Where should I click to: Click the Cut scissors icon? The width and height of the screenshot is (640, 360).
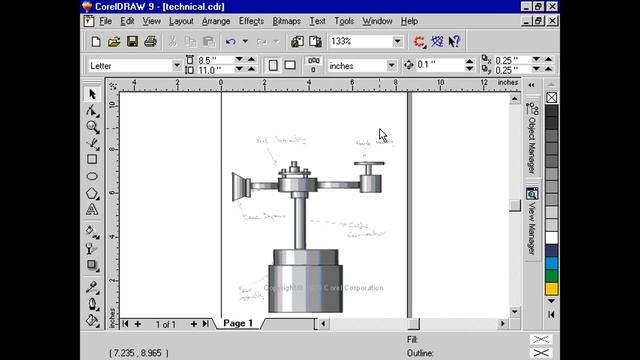[173, 42]
